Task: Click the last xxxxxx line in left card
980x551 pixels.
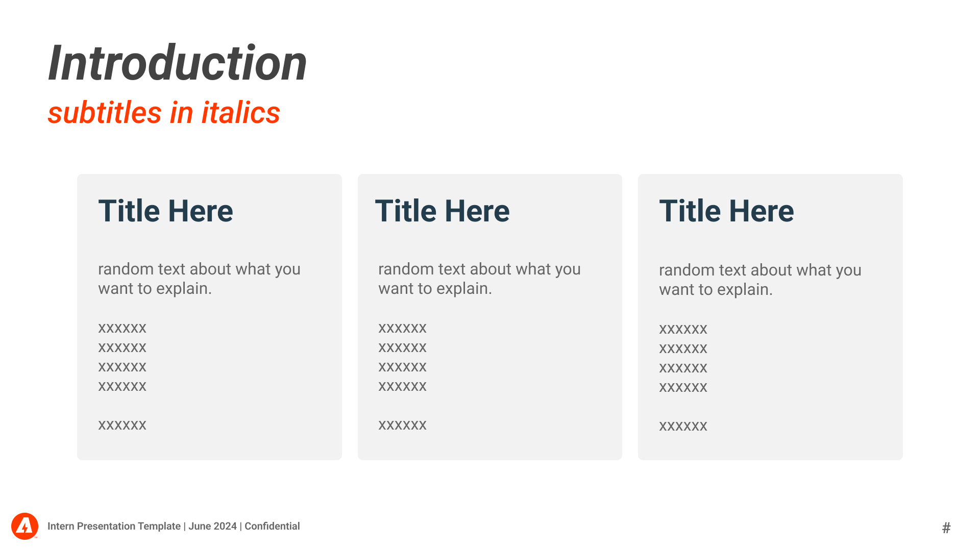Action: click(122, 425)
